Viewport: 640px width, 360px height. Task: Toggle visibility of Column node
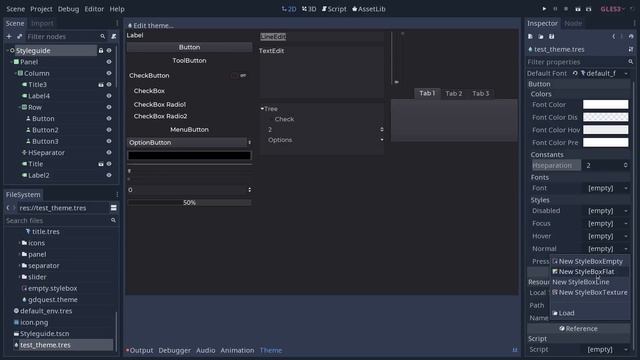coord(109,73)
